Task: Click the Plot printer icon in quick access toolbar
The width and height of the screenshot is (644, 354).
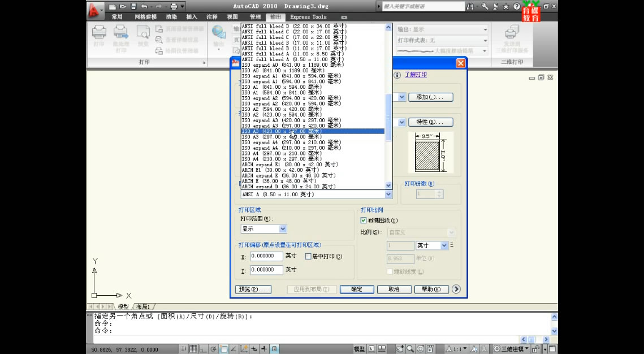Action: (x=174, y=7)
